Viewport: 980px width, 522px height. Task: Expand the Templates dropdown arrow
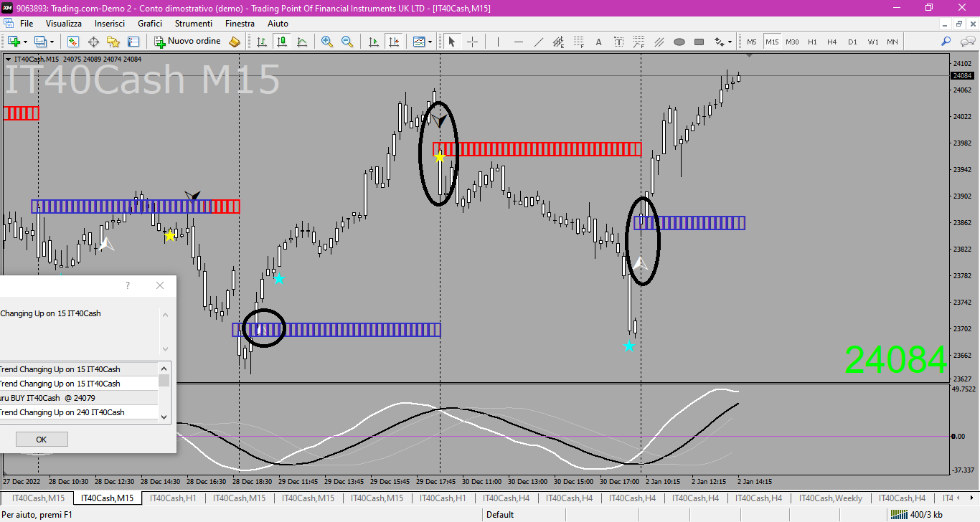click(x=430, y=42)
